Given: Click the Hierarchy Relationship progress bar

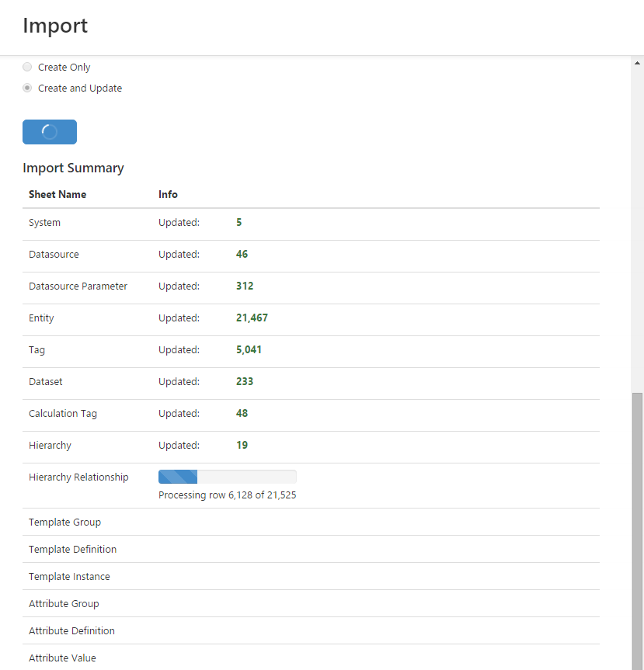Looking at the screenshot, I should tap(227, 477).
